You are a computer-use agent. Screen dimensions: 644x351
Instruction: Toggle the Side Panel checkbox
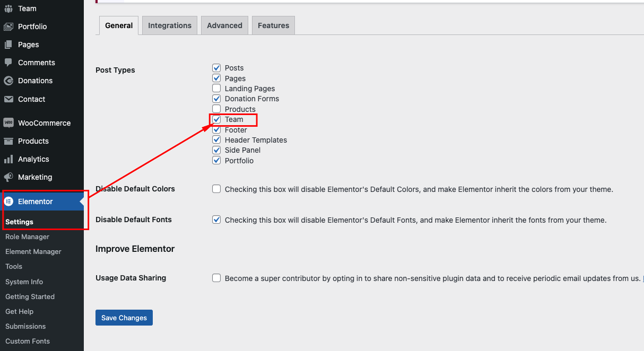tap(216, 150)
